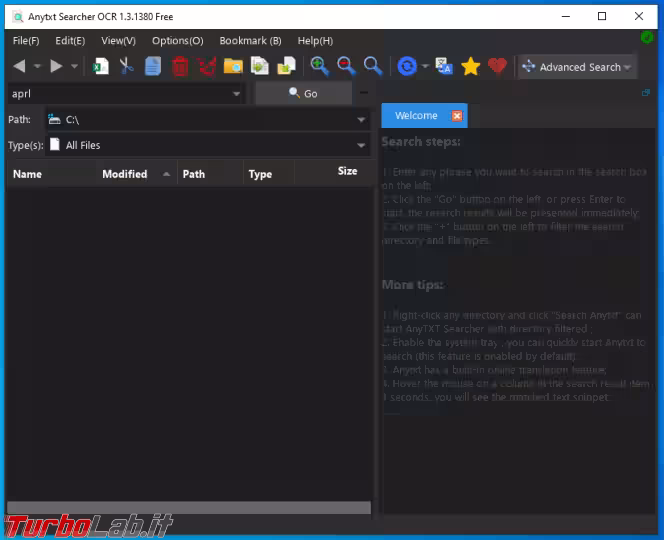
Task: Open the search phrase history dropdown
Action: coord(237,94)
